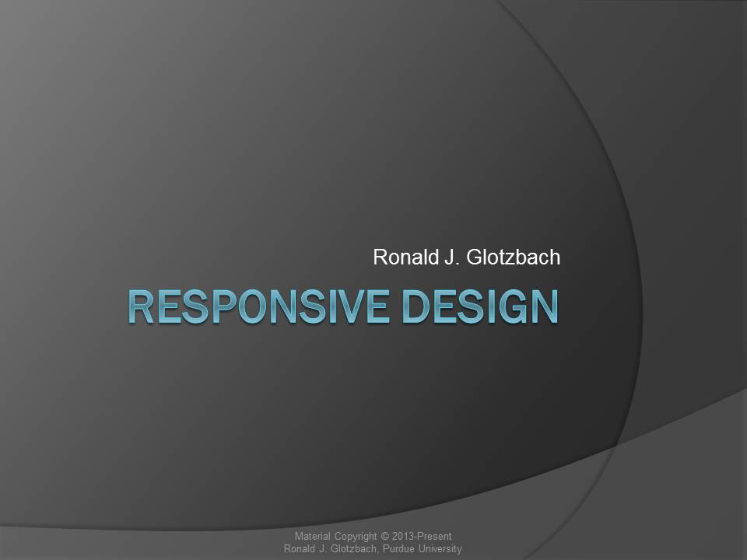
Task: Click the 'Material Copyright © 2013-Present' footer line
Action: 373,536
